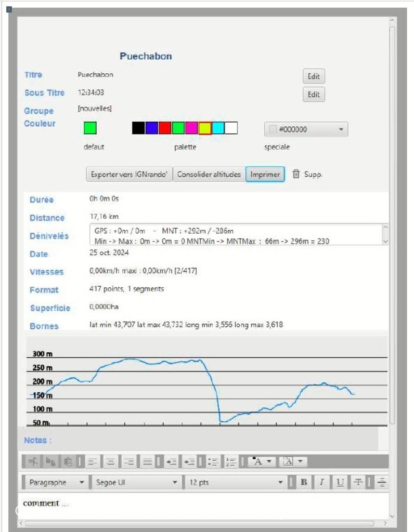Viewport: 414px width, 532px height.
Task: Insert a bulleted list
Action: click(x=212, y=461)
